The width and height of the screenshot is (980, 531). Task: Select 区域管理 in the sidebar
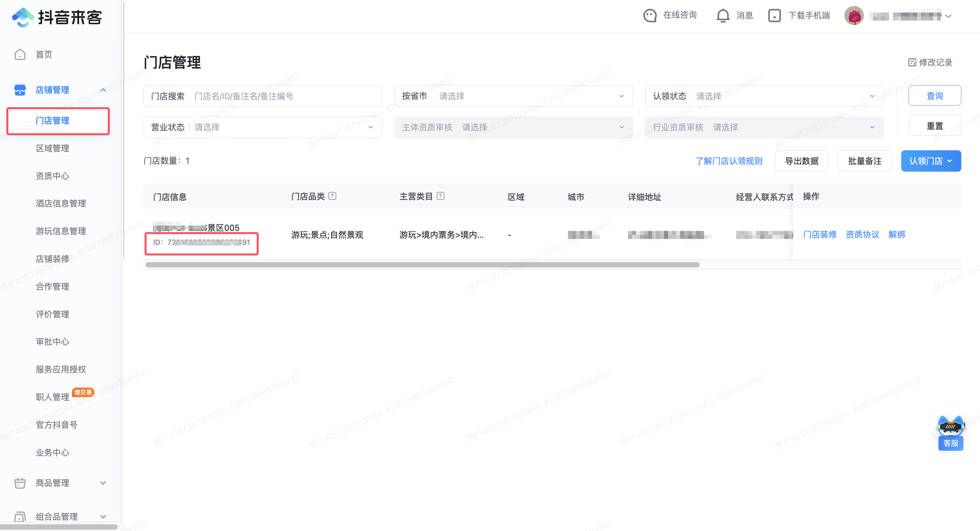click(x=52, y=148)
